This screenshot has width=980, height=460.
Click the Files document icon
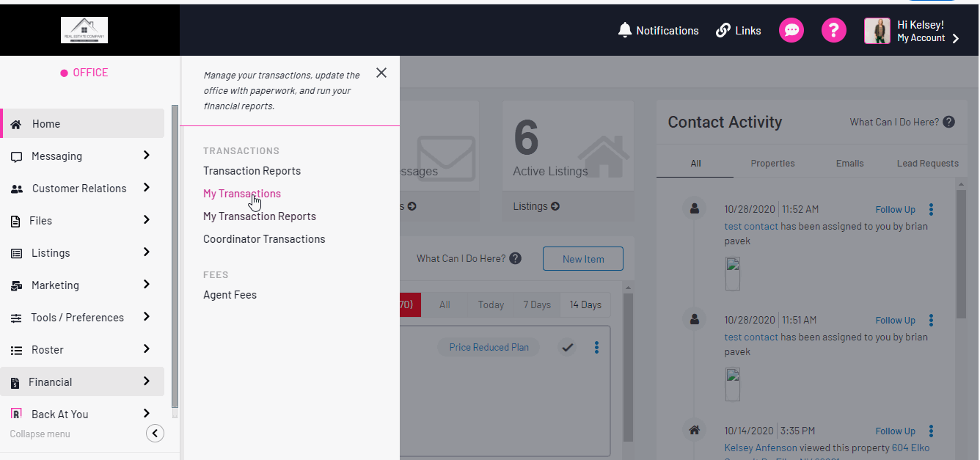point(15,221)
